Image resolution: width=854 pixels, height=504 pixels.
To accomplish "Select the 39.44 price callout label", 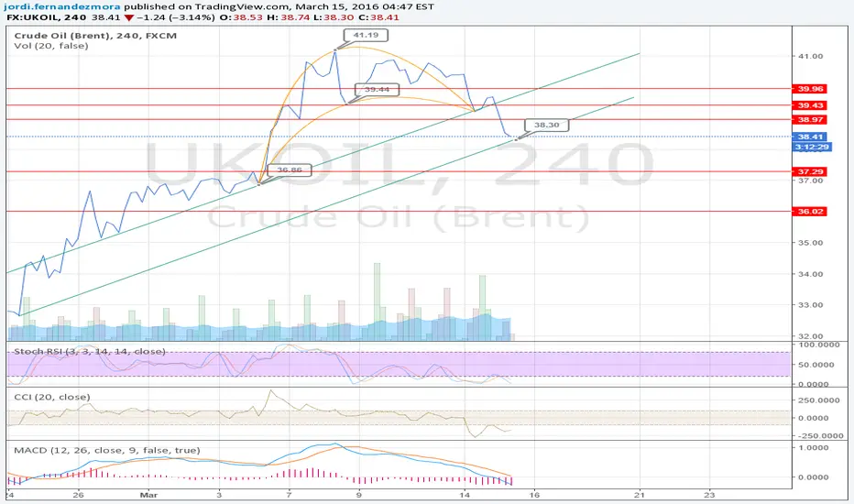I will click(377, 90).
